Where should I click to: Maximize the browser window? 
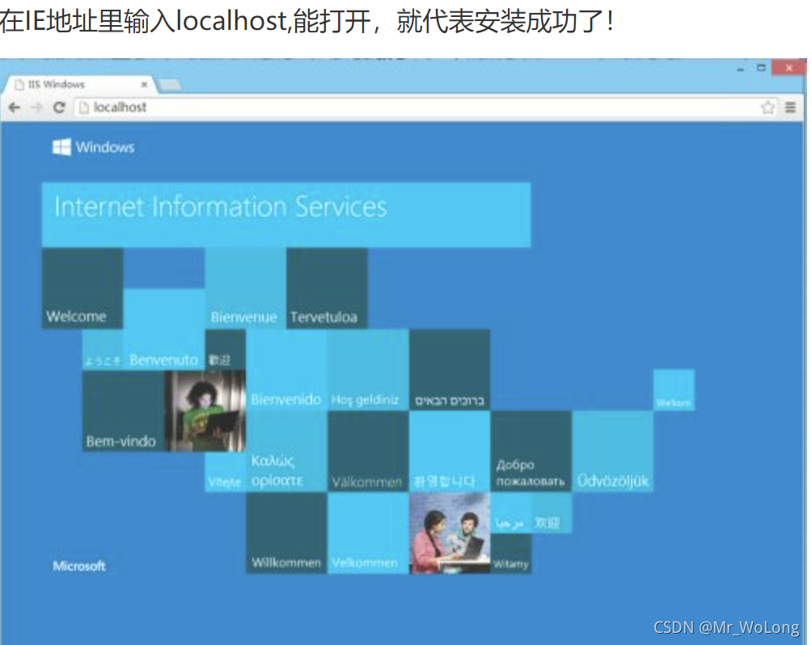coord(761,68)
